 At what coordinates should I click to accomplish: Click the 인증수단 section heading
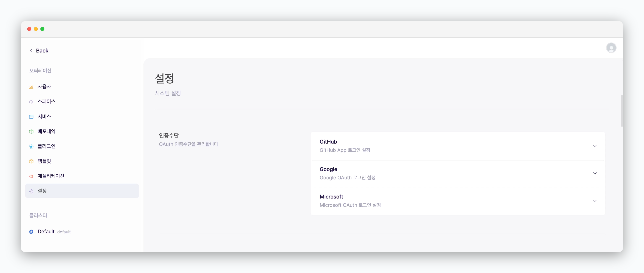pyautogui.click(x=169, y=136)
